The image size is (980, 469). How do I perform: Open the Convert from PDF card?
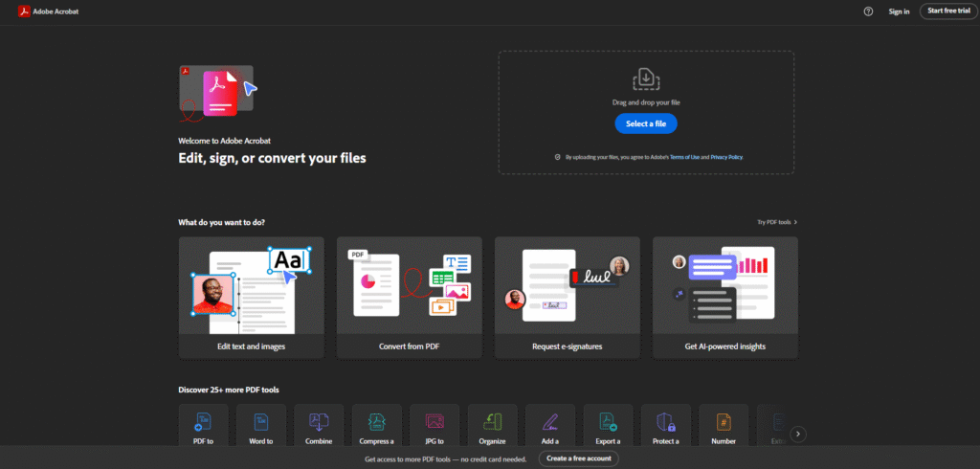[410, 298]
